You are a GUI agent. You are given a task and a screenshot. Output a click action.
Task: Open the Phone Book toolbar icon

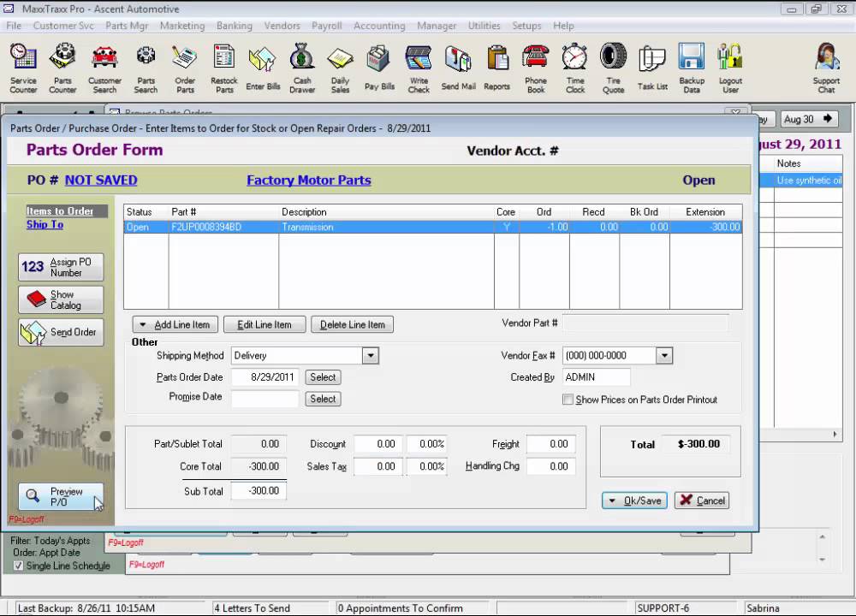(536, 68)
